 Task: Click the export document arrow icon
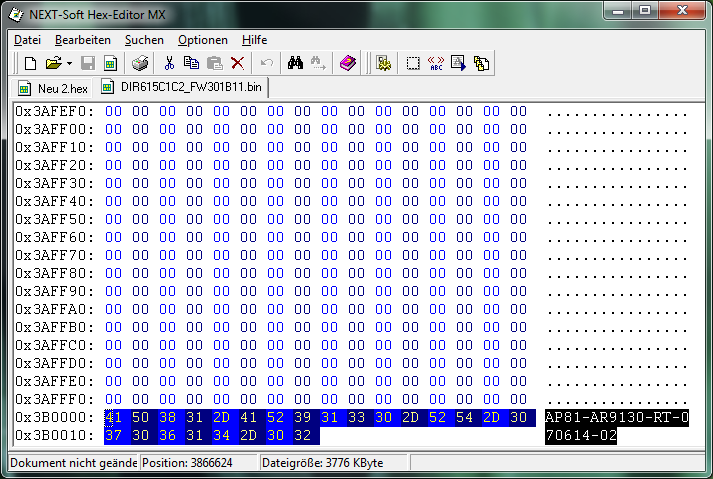458,63
